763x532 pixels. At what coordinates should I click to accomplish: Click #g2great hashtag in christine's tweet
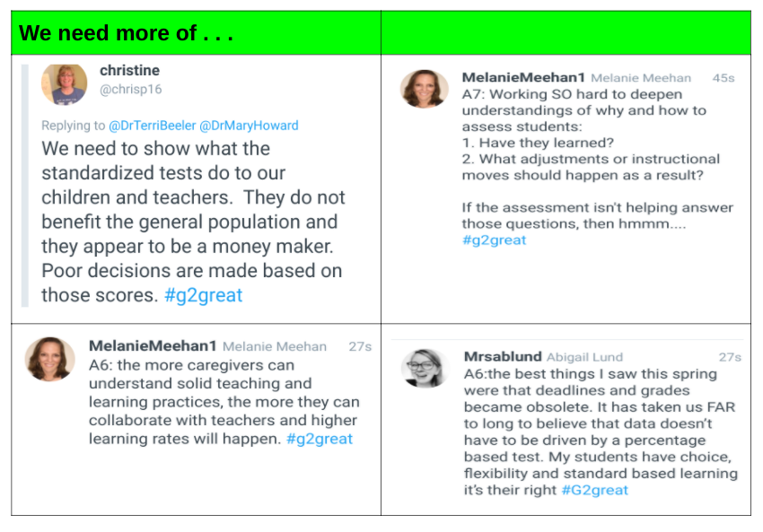[x=204, y=295]
